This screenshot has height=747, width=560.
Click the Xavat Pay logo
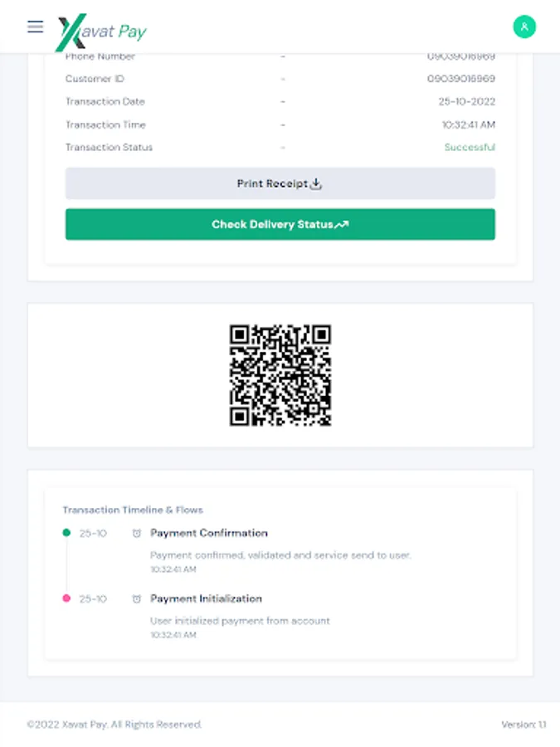point(100,32)
